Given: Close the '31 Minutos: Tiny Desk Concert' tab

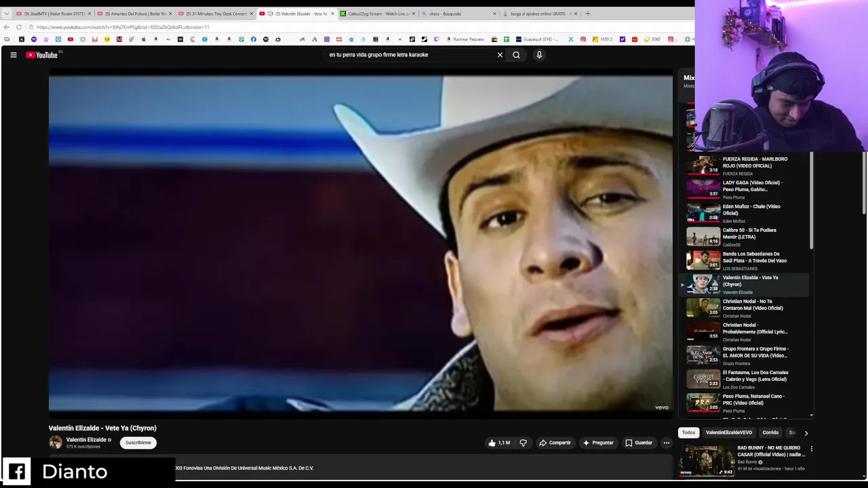Looking at the screenshot, I should click(x=252, y=14).
